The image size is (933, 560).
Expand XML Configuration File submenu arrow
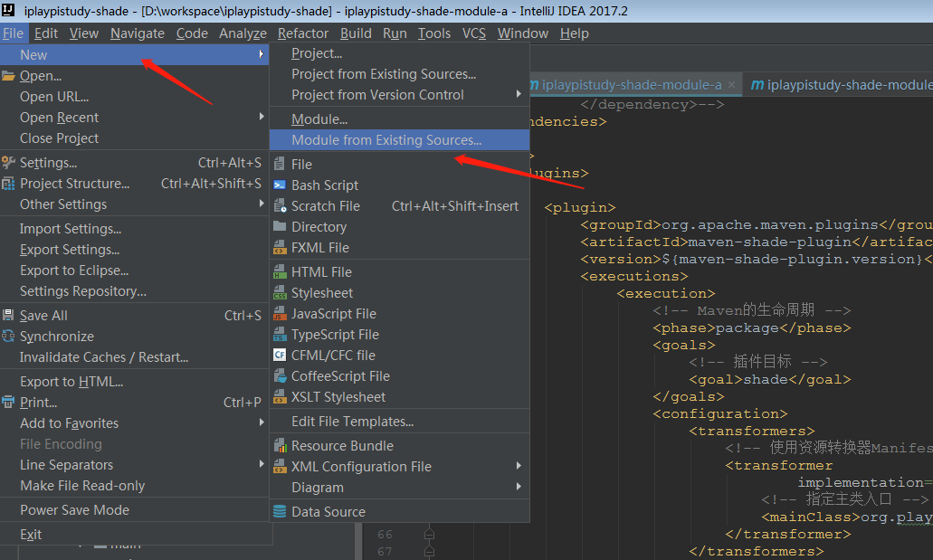point(519,466)
